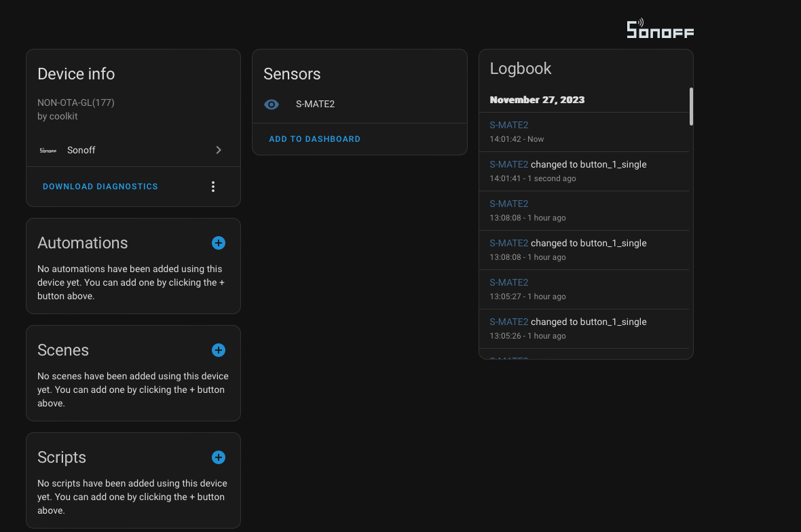Viewport: 801px width, 532px height.
Task: Open the S-MATE2 sensor entity row
Action: point(360,104)
